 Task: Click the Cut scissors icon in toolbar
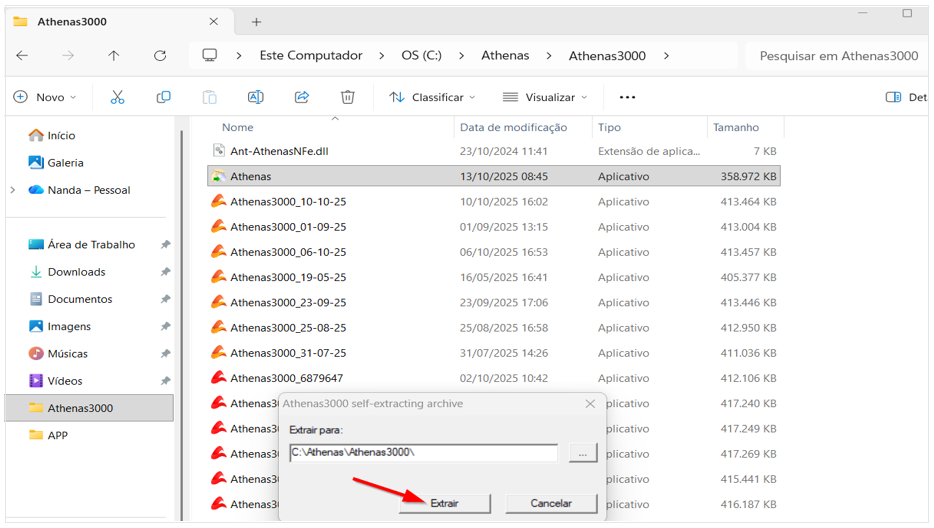[117, 97]
